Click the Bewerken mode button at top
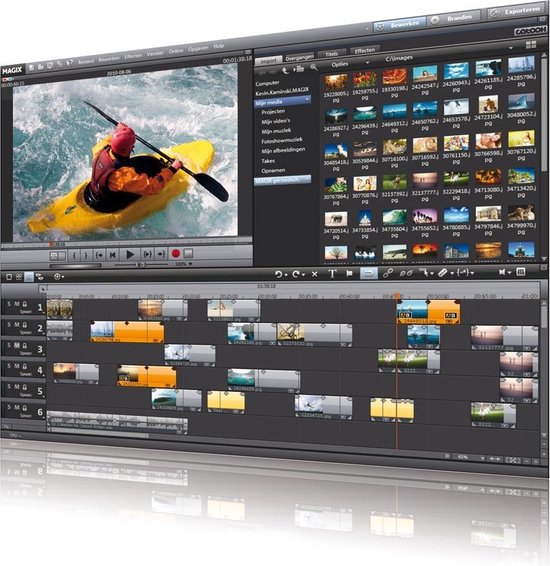This screenshot has width=550, height=566. coord(399,25)
